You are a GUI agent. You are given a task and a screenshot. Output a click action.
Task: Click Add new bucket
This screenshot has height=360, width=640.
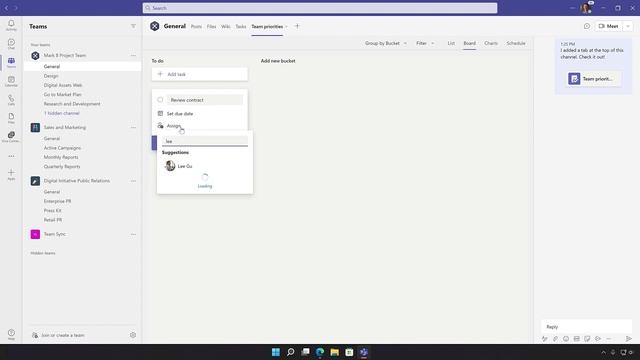click(278, 61)
